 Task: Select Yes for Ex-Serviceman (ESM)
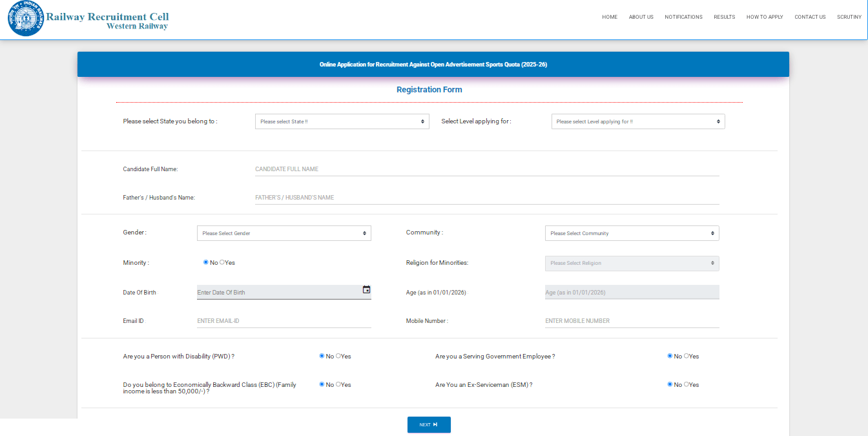pos(687,384)
